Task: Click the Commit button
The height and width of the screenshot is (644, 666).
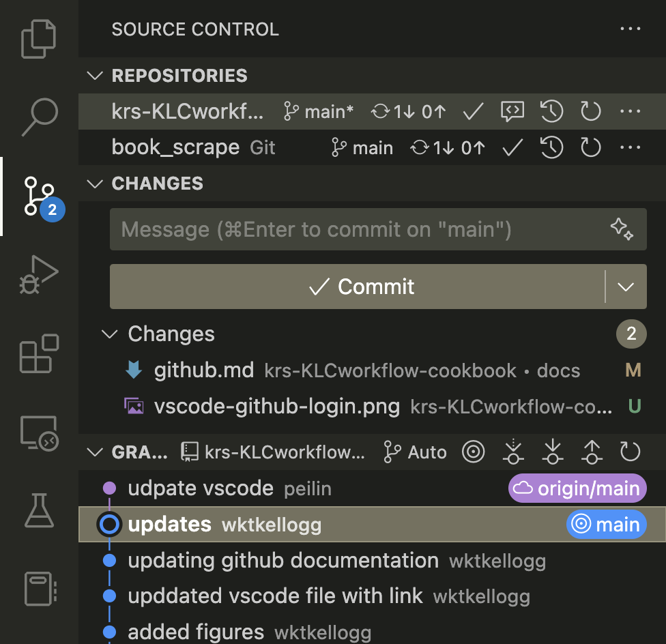Action: [362, 287]
